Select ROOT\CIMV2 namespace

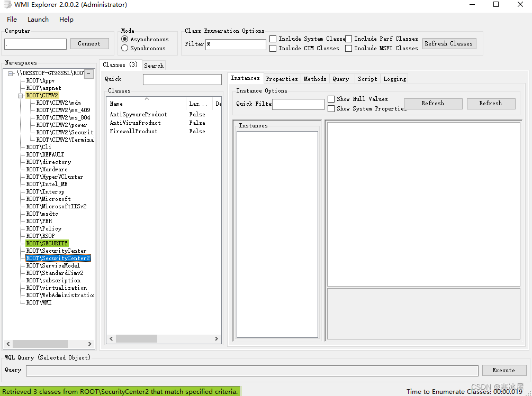42,96
